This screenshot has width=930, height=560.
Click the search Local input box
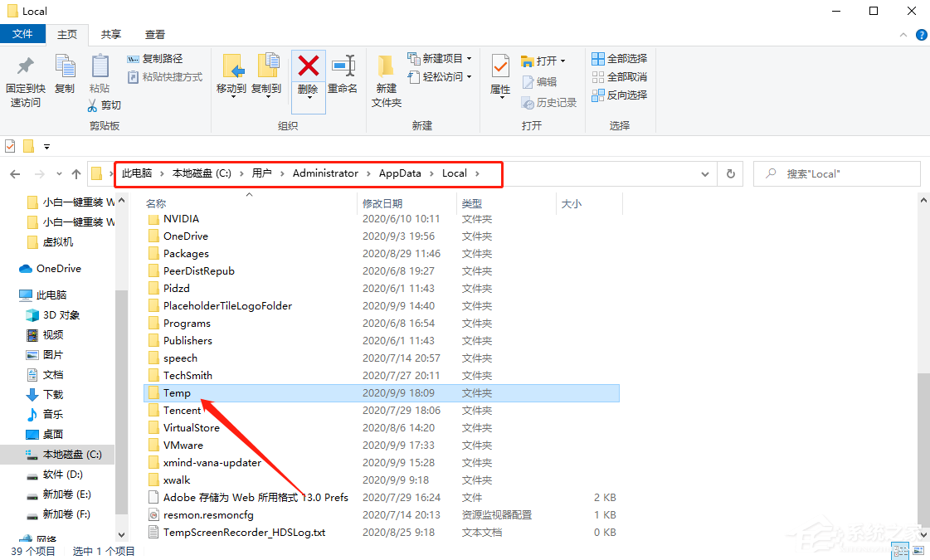(x=836, y=173)
